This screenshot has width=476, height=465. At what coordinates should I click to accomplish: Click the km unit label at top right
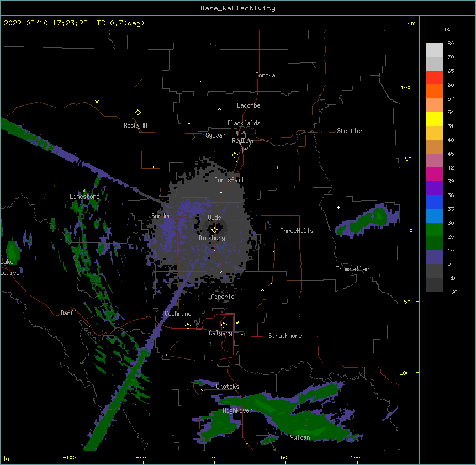coord(411,23)
